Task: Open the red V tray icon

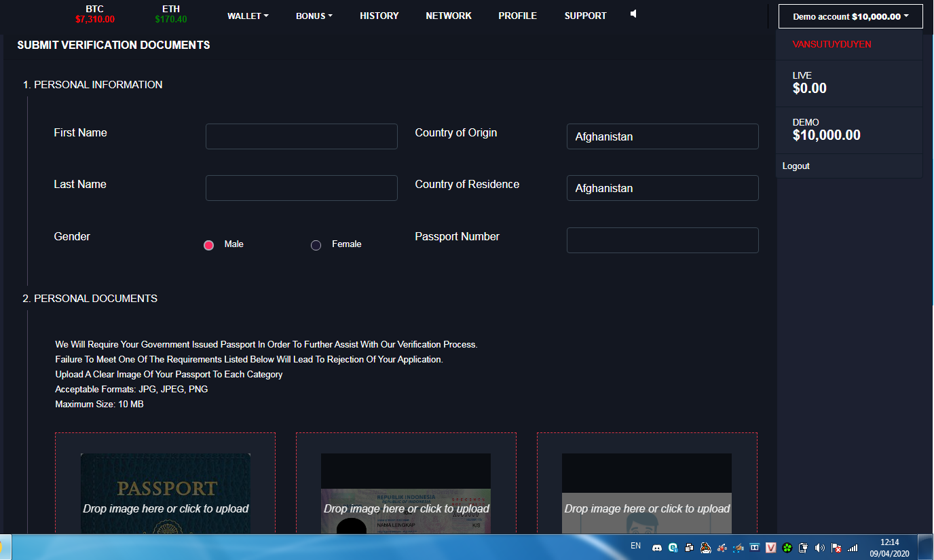Action: pos(770,548)
